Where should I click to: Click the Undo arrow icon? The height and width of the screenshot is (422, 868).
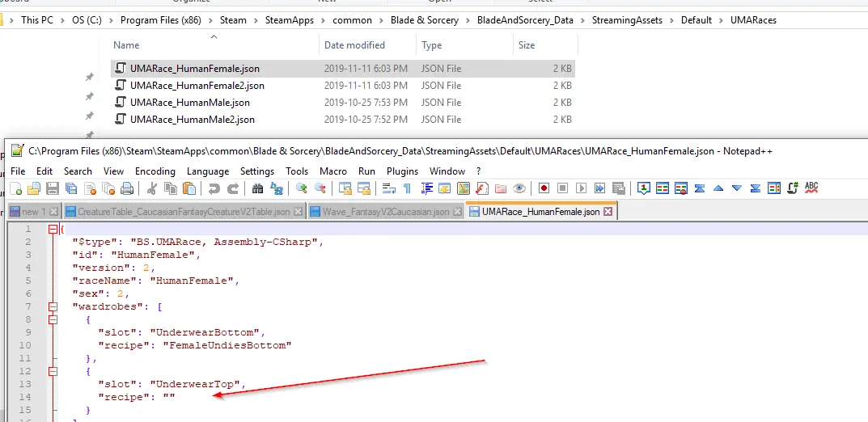click(x=214, y=188)
